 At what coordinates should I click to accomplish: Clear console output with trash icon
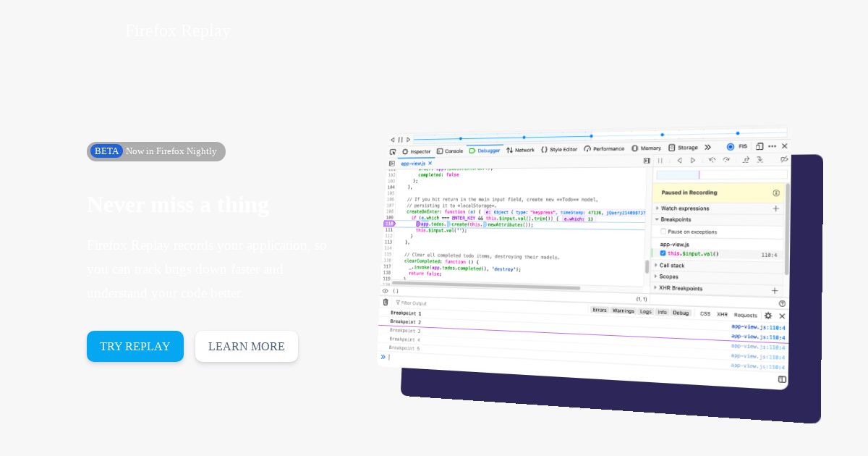point(386,303)
